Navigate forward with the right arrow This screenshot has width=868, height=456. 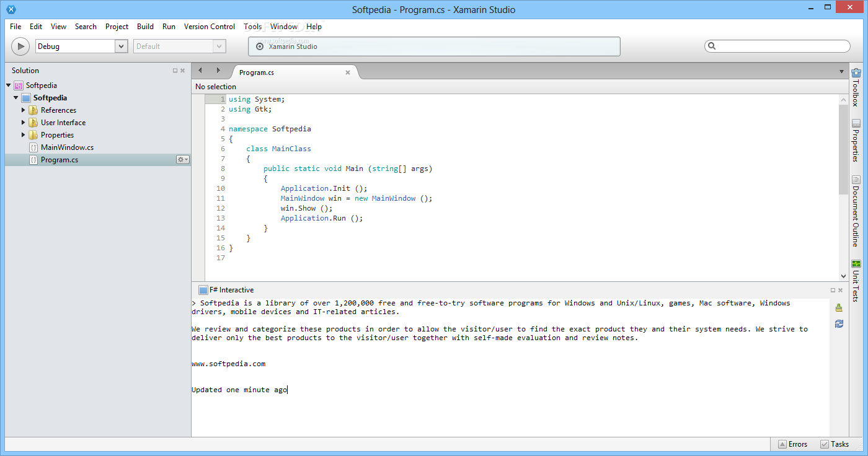218,71
